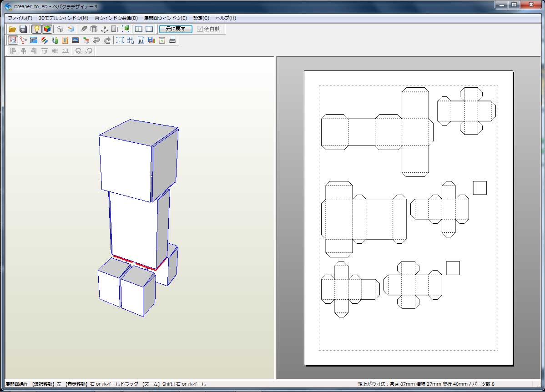Image resolution: width=545 pixels, height=392 pixels.
Task: Click the rotate 90 clockwise icon
Action: pyautogui.click(x=89, y=51)
